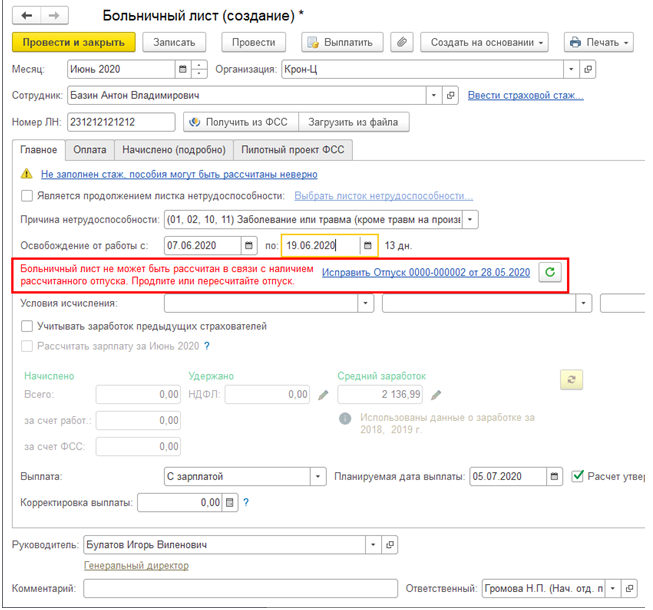Open the calculator for Корректировка выплаты
Image resolution: width=653 pixels, height=610 pixels.
click(229, 503)
